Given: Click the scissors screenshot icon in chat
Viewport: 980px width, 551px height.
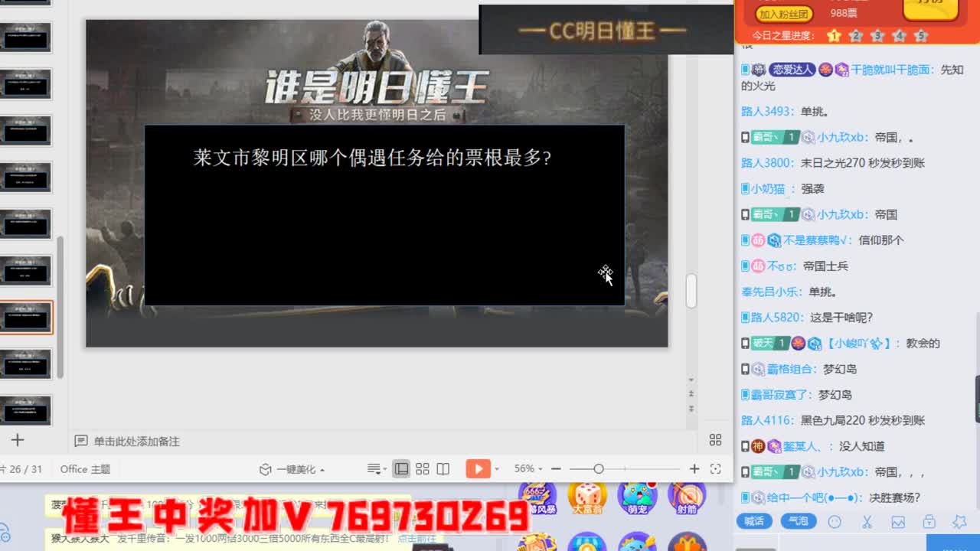Looking at the screenshot, I should tap(867, 522).
